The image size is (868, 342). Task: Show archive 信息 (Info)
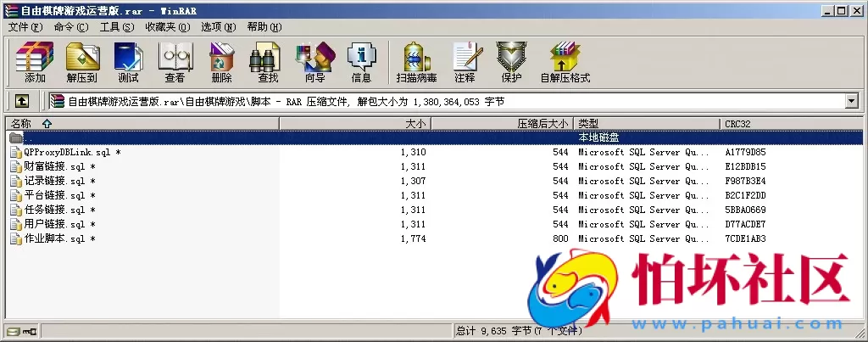click(361, 62)
